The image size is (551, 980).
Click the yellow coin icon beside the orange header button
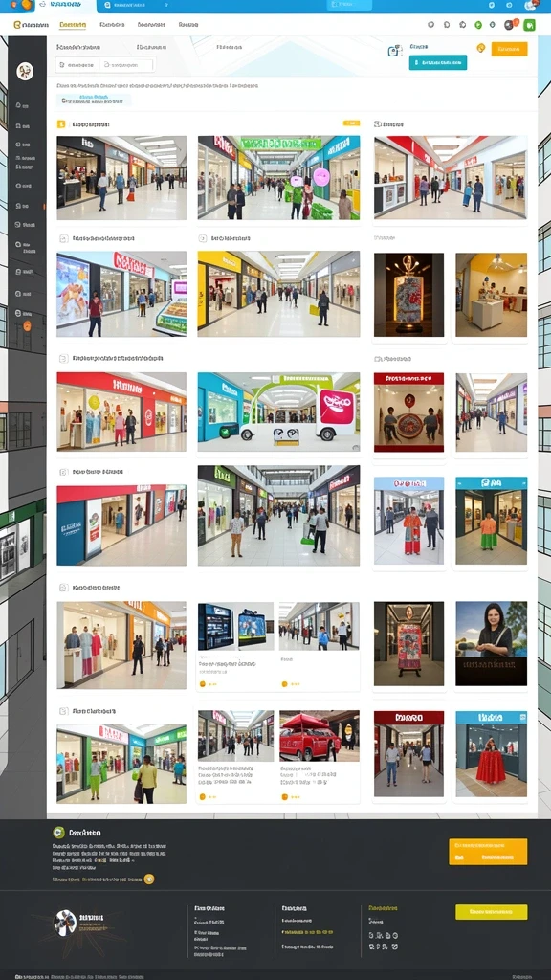pos(481,48)
